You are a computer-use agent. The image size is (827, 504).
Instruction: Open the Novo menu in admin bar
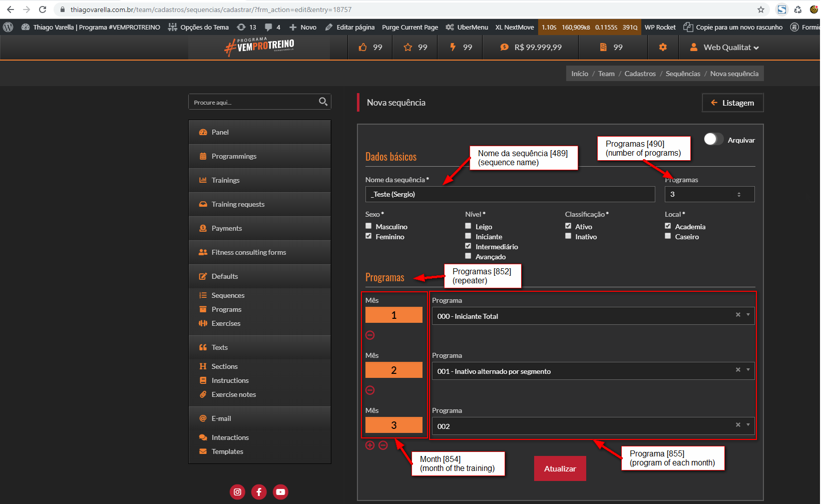[x=303, y=27]
